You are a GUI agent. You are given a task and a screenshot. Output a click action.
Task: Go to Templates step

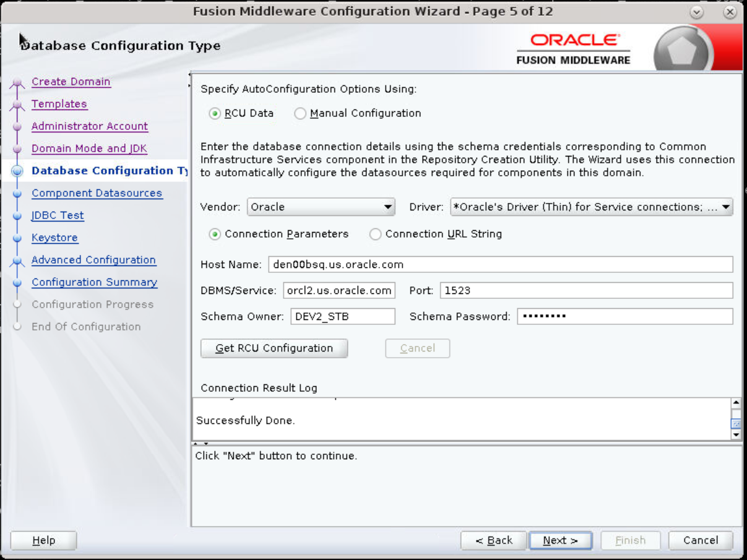pyautogui.click(x=59, y=104)
